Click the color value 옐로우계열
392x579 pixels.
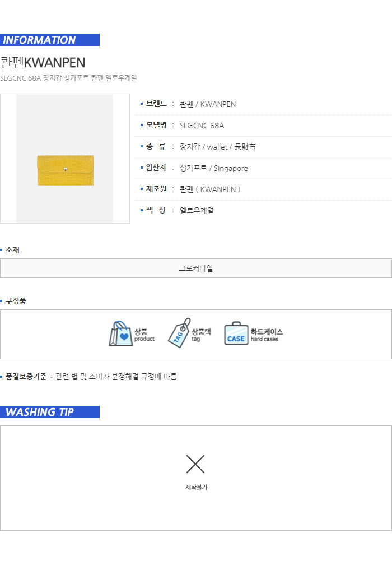[197, 211]
